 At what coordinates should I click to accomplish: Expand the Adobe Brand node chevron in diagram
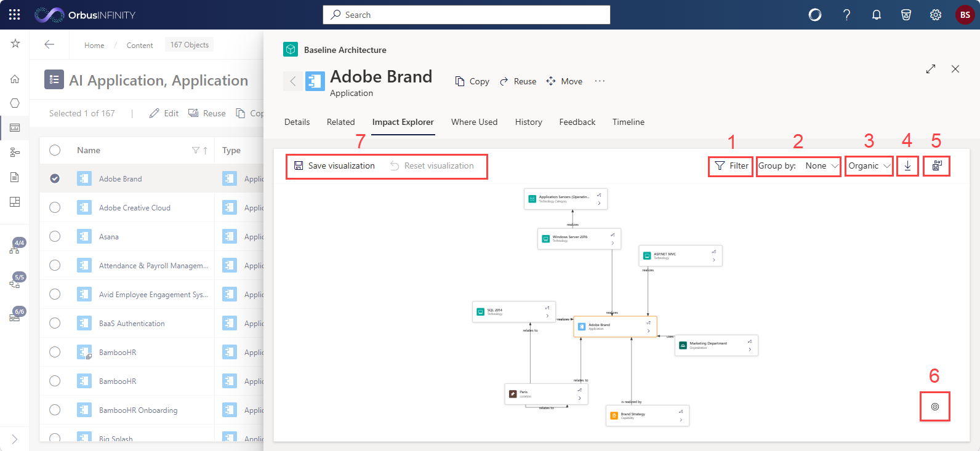coord(648,331)
